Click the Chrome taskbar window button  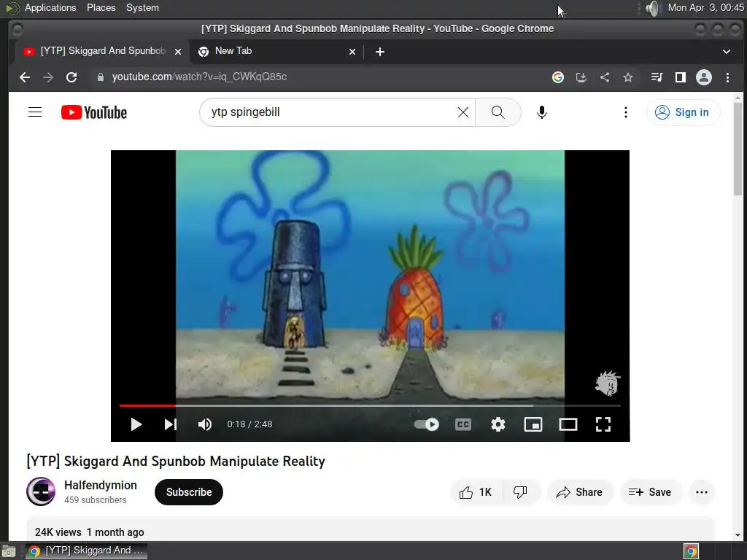coord(86,551)
